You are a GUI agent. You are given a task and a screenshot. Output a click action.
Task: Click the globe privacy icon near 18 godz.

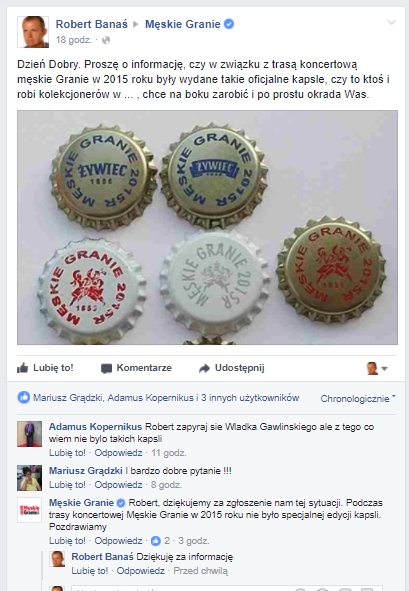(x=106, y=40)
